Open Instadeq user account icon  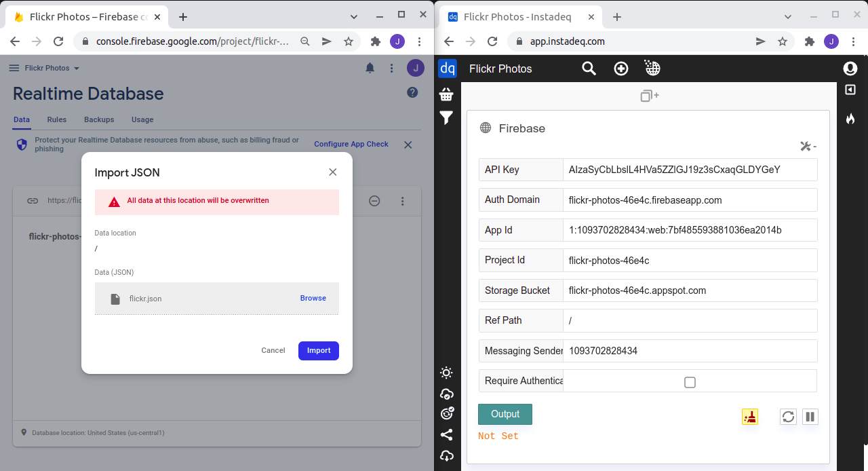850,69
